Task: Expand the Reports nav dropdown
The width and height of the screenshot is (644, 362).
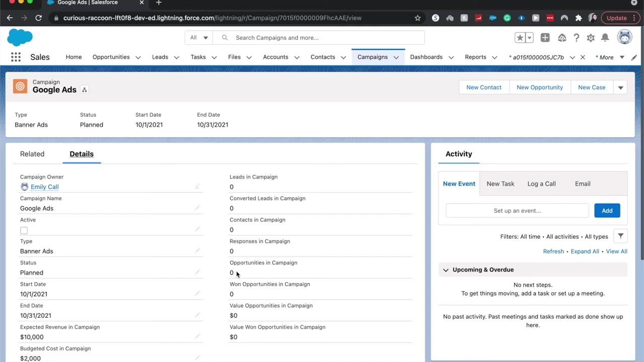Action: pos(495,57)
